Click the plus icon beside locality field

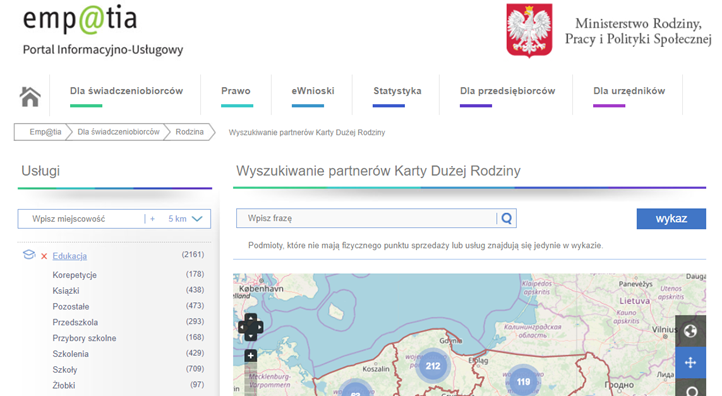(152, 219)
